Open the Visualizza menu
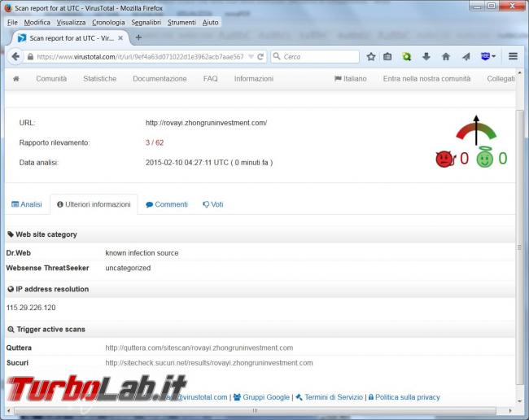Image resolution: width=529 pixels, height=420 pixels. [x=71, y=22]
